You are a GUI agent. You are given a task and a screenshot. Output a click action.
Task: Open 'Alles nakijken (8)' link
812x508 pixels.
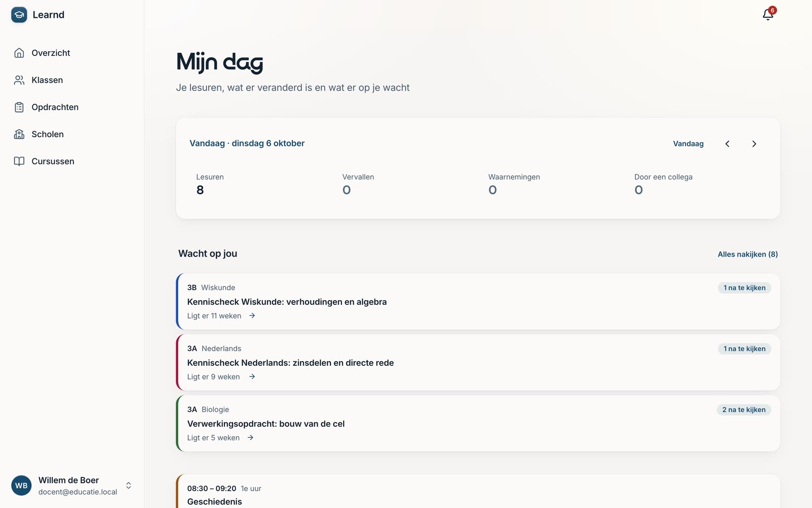click(748, 254)
